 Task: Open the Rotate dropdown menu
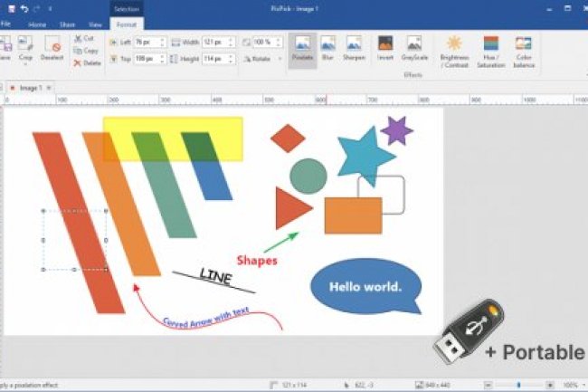[262, 59]
